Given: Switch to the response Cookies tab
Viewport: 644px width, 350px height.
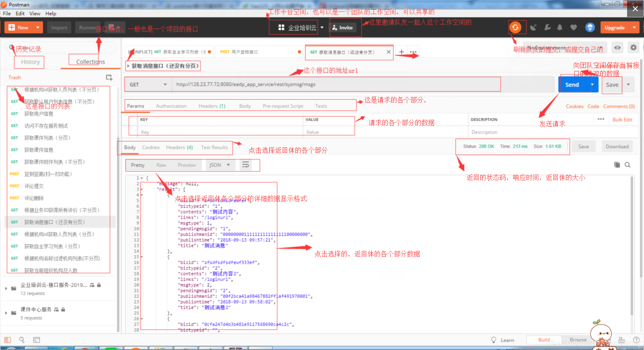Looking at the screenshot, I should click(x=151, y=147).
